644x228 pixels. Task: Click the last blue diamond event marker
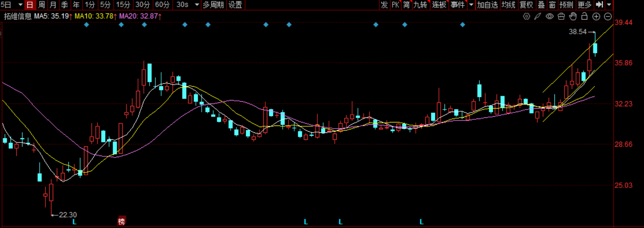(x=462, y=25)
